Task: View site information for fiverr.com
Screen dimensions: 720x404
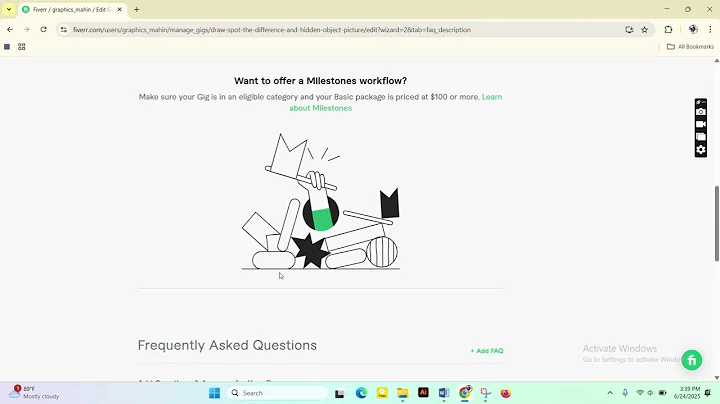Action: [x=64, y=30]
